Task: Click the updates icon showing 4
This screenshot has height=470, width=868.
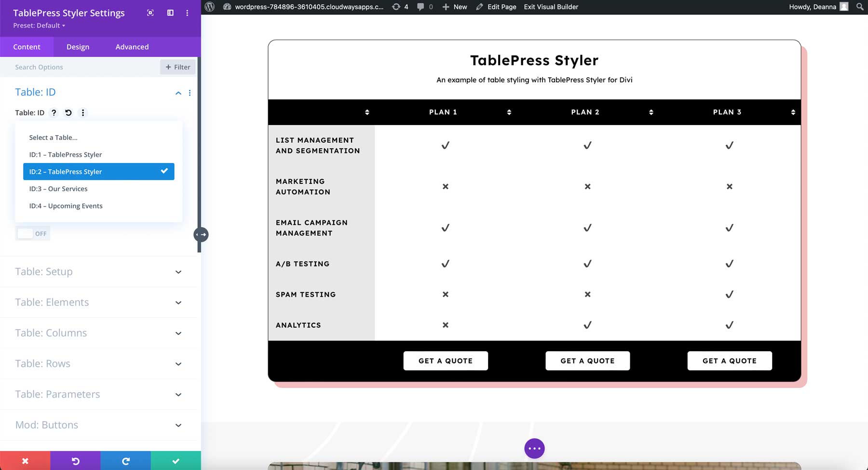Action: [400, 7]
